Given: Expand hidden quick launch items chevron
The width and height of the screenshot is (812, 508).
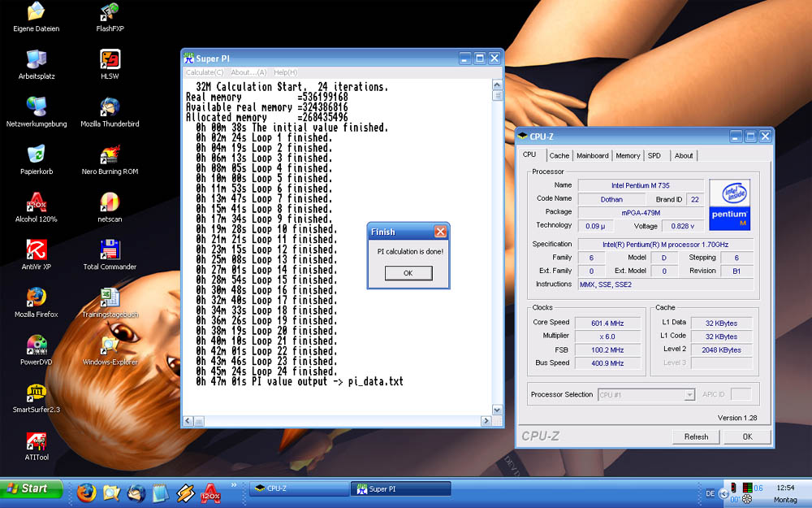Looking at the screenshot, I should coord(234,485).
